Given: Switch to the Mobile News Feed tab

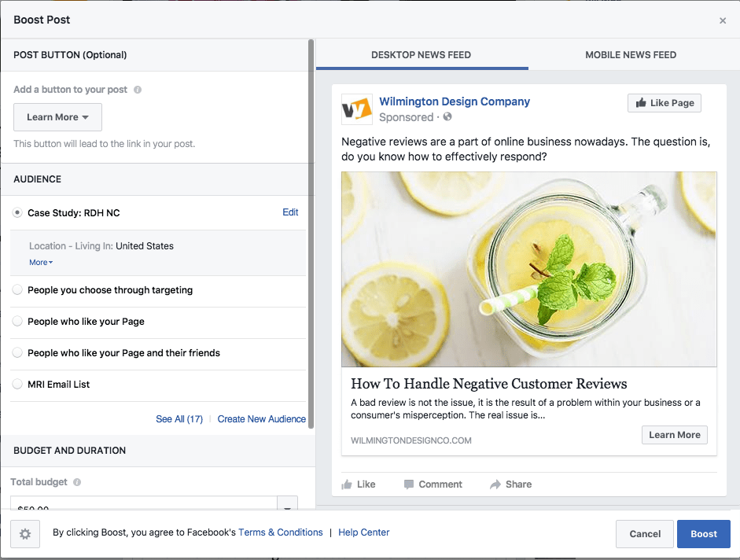Looking at the screenshot, I should coord(631,55).
